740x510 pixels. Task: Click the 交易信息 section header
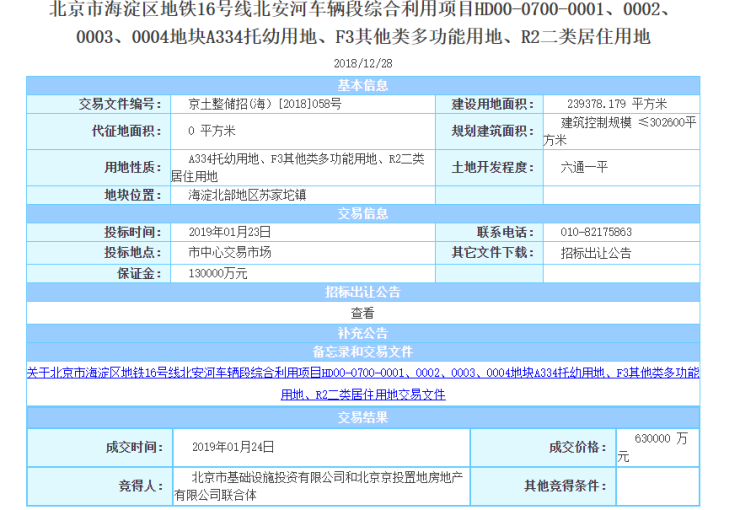pos(362,213)
